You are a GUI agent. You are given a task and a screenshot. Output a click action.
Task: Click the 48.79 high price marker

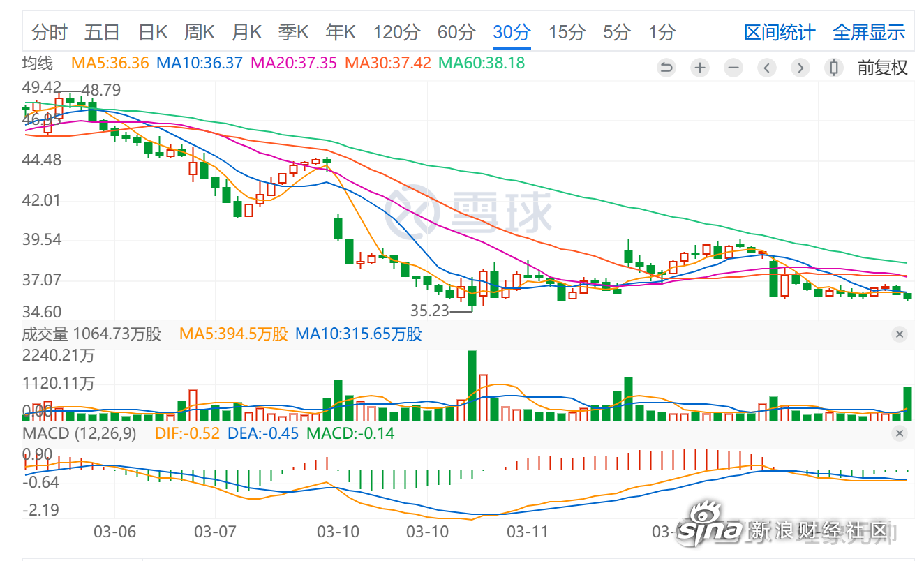coord(101,90)
